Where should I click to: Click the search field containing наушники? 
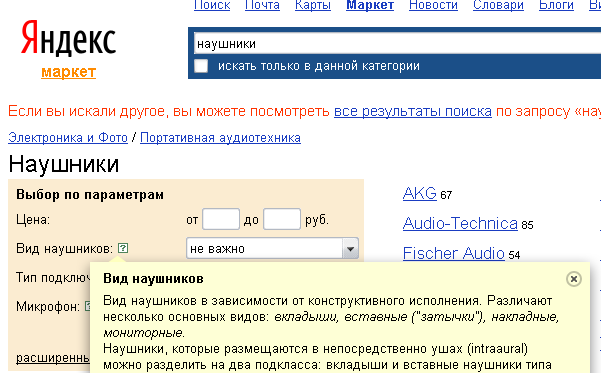[397, 43]
